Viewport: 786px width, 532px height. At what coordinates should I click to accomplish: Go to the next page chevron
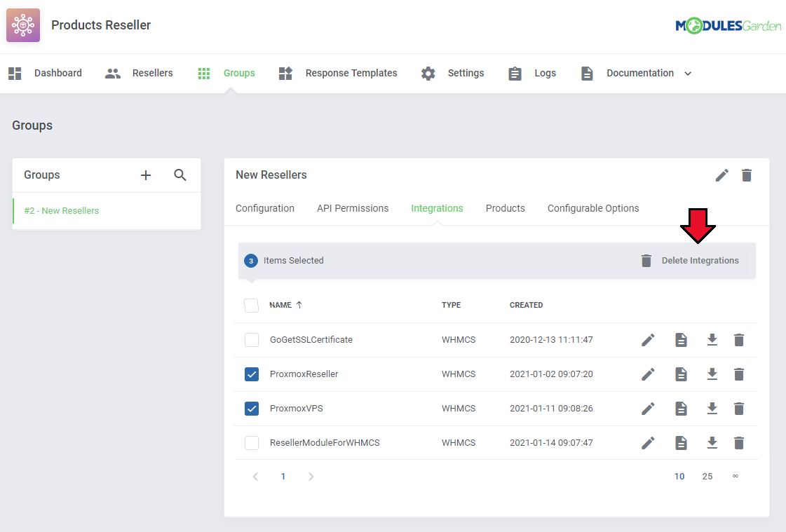click(x=311, y=477)
